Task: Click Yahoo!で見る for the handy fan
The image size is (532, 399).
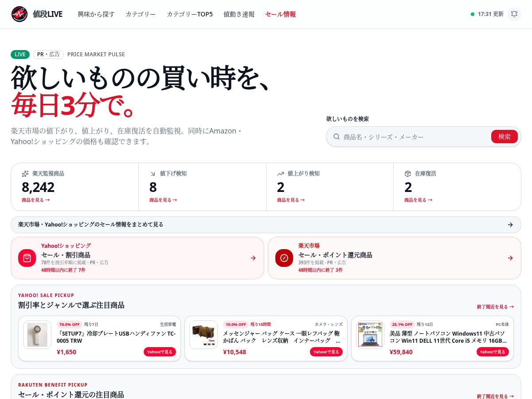Action: coord(160,352)
